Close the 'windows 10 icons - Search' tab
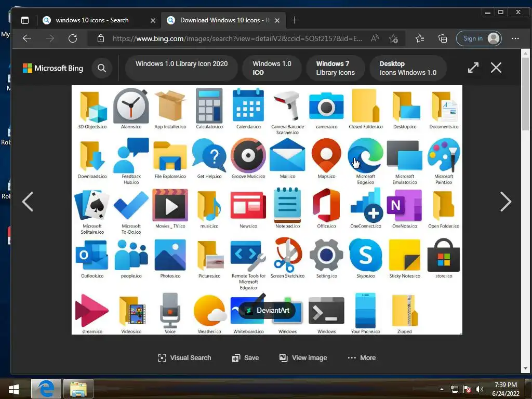532x399 pixels. pyautogui.click(x=153, y=20)
